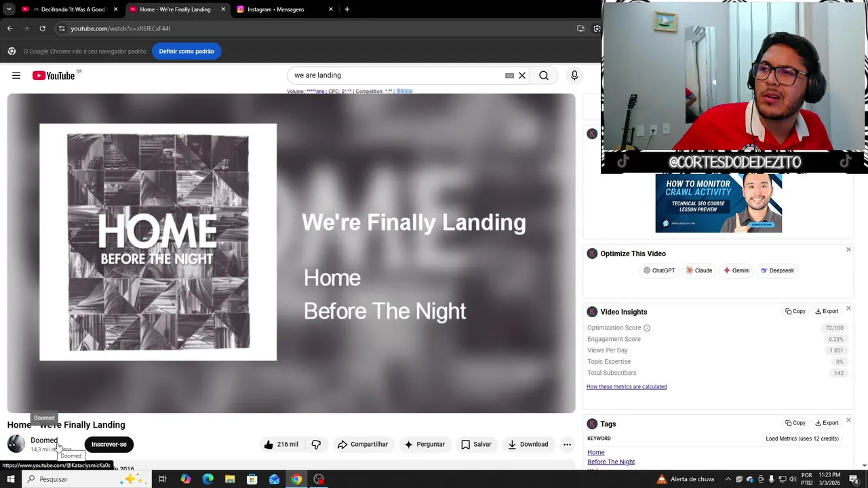Show hidden system tray icons chevron
Viewport: 868px width, 488px height.
pyautogui.click(x=728, y=479)
